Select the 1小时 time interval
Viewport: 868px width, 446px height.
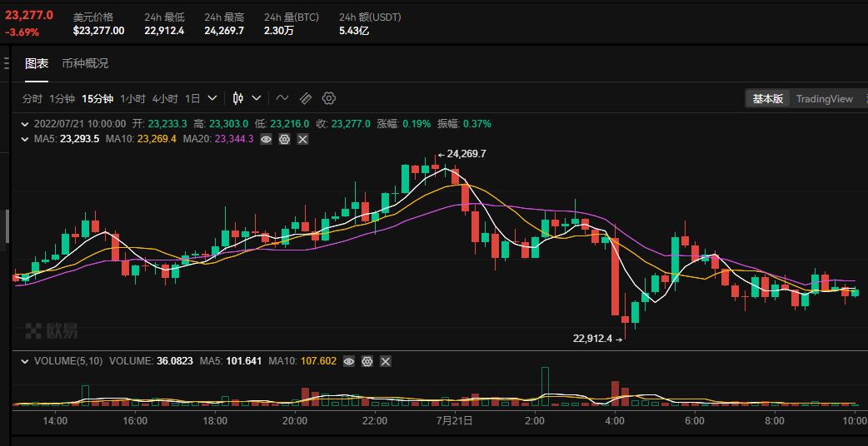point(132,98)
